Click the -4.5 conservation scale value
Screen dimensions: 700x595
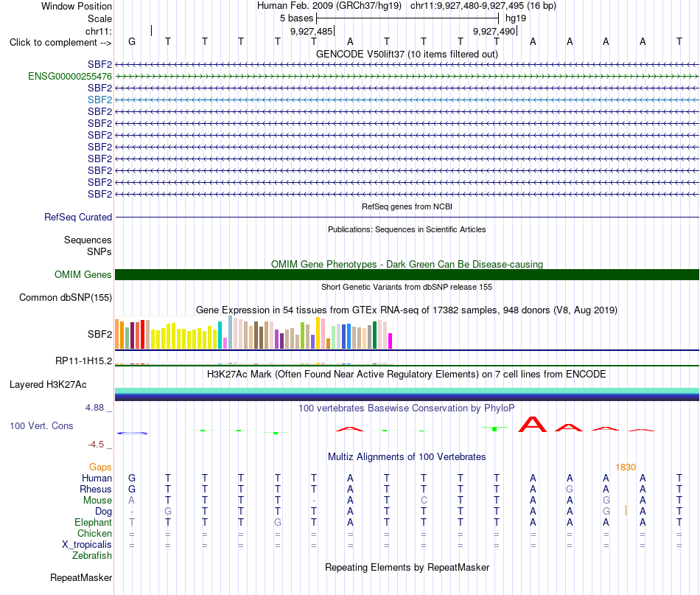96,445
